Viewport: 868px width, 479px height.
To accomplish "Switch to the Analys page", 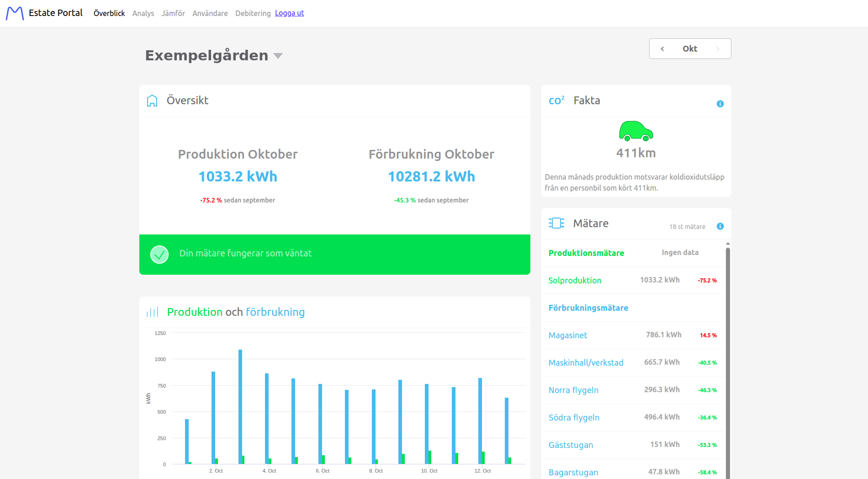I will click(x=143, y=13).
